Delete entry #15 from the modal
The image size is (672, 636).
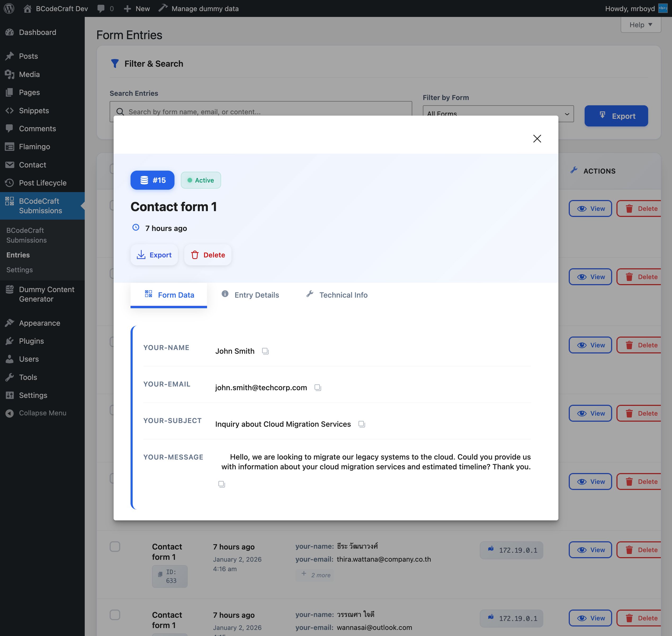tap(208, 255)
